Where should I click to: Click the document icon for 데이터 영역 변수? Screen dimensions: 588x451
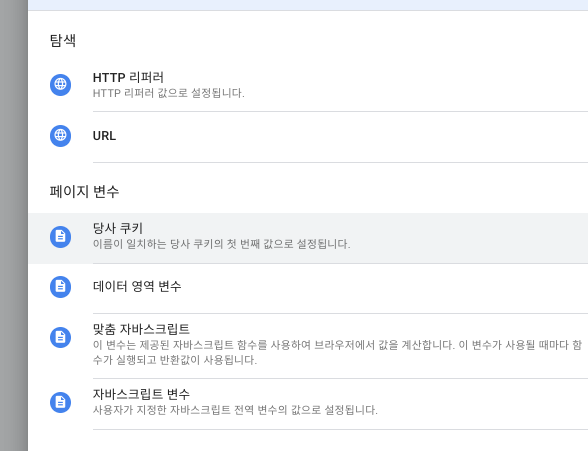pos(60,287)
